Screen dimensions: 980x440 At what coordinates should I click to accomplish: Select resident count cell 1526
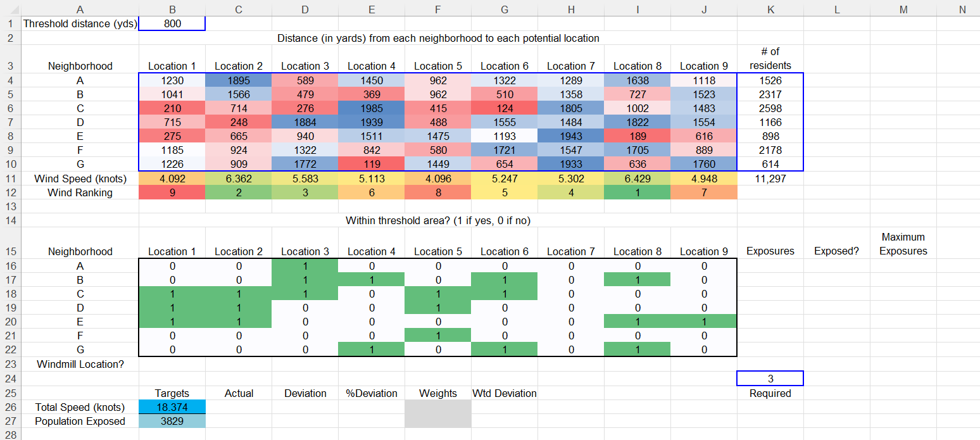click(x=770, y=80)
